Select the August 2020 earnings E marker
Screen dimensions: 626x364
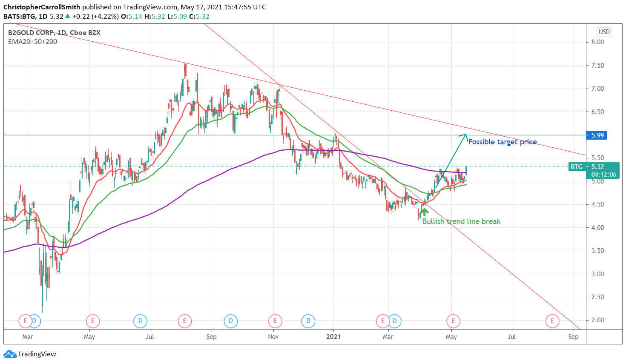184,321
